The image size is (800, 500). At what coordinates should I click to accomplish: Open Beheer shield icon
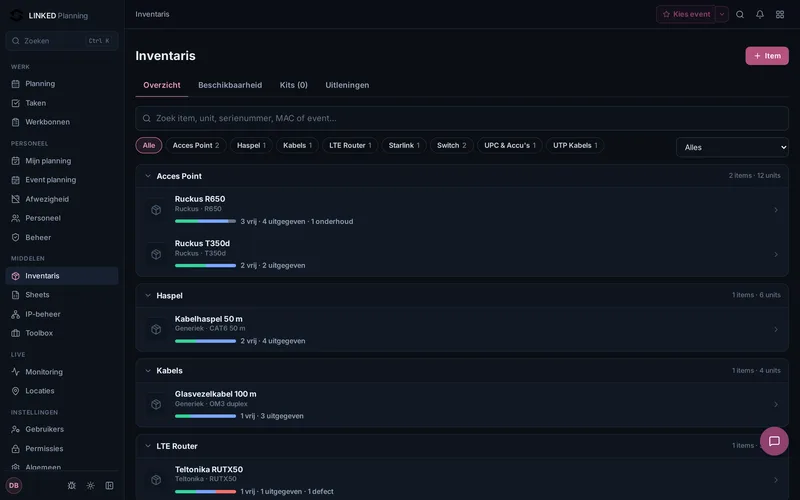(16, 237)
